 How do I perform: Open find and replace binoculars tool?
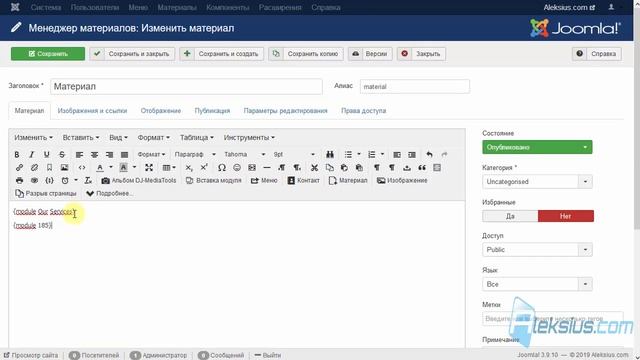[330, 155]
